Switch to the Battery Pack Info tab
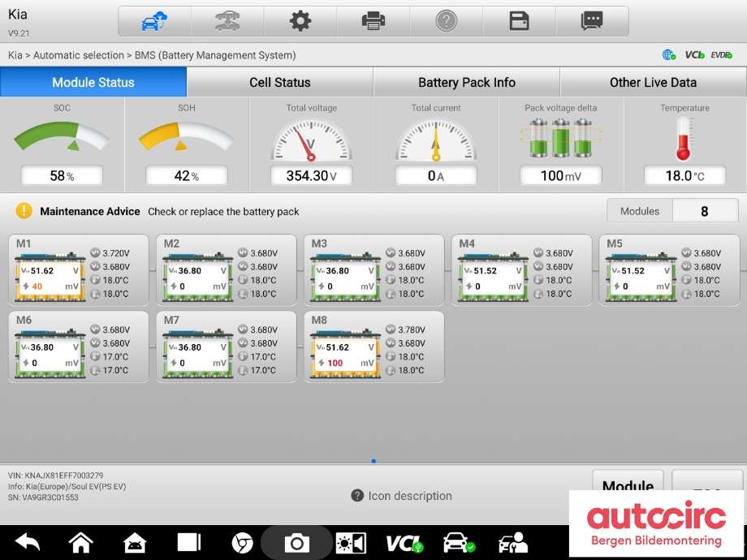Image resolution: width=747 pixels, height=560 pixels. pyautogui.click(x=467, y=82)
